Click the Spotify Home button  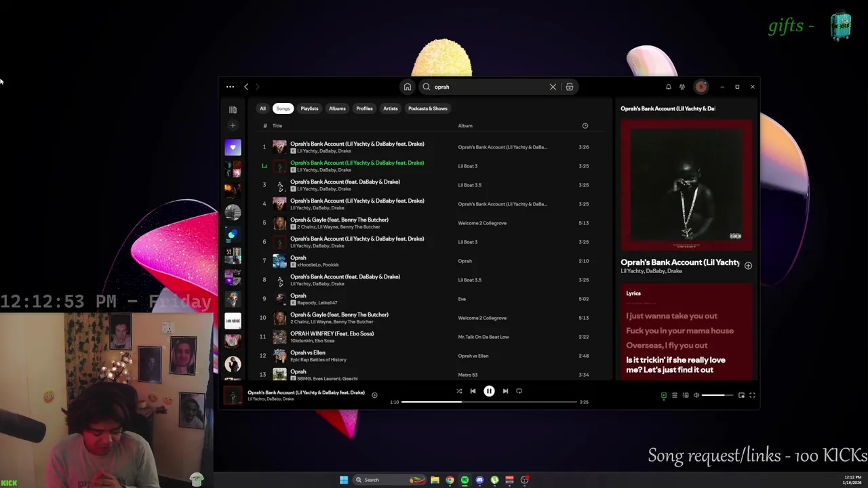click(x=408, y=87)
